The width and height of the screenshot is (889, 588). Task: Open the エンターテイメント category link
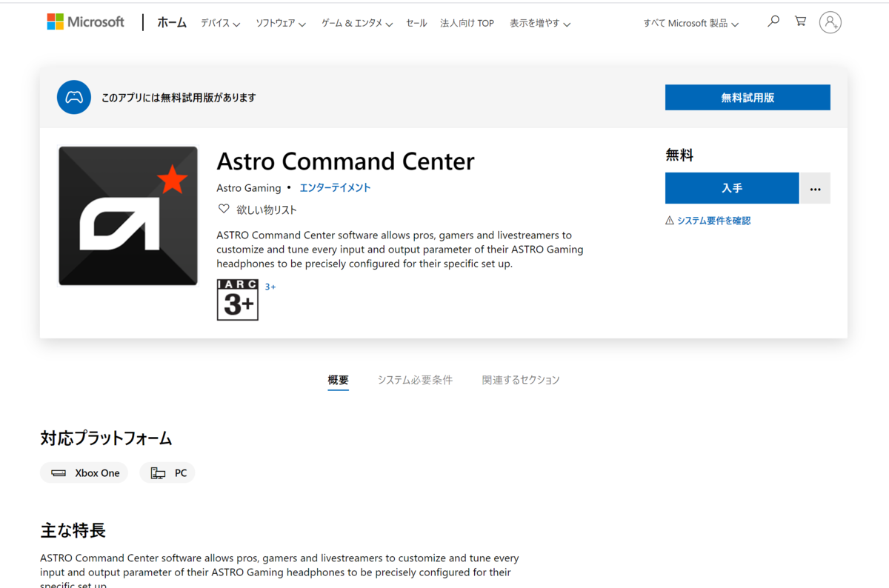coord(335,188)
